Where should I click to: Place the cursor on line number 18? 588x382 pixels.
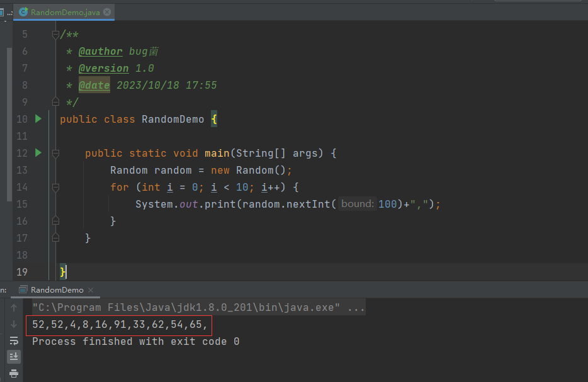click(22, 255)
